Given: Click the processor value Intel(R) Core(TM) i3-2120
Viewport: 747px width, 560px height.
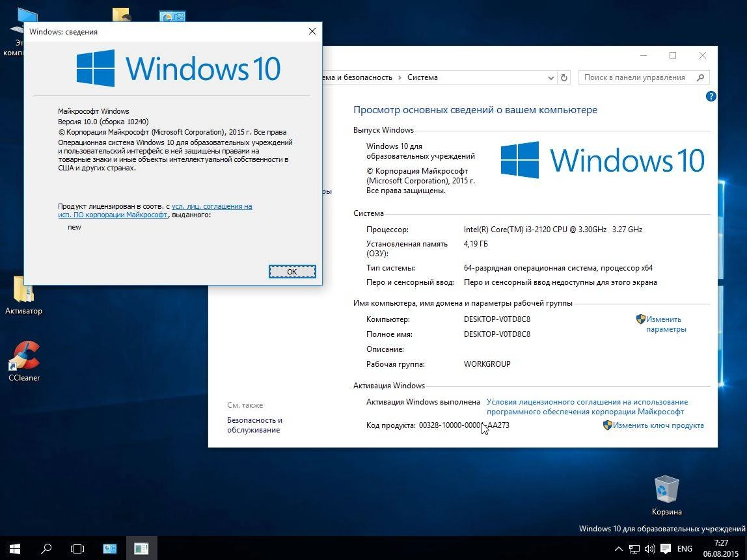Looking at the screenshot, I should click(x=553, y=229).
